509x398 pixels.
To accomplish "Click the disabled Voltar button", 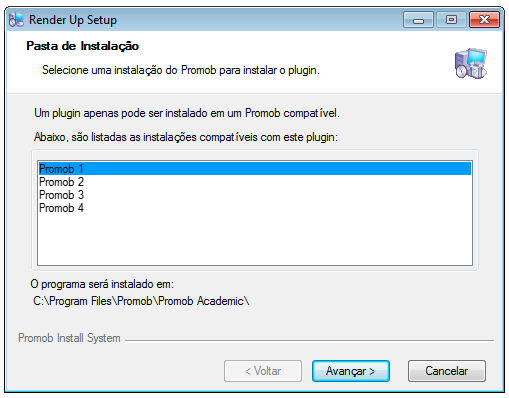I will point(263,371).
